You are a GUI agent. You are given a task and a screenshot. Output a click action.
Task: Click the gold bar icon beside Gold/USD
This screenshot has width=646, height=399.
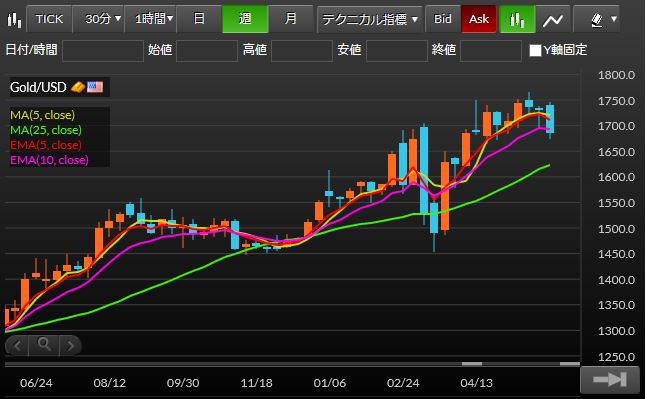[x=78, y=87]
